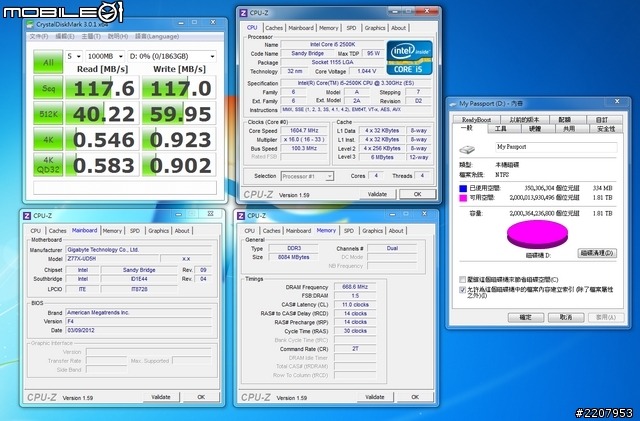Open the drive dropdown showing D: 0% (0/1863GB)
The width and height of the screenshot is (640, 421).
(x=172, y=56)
